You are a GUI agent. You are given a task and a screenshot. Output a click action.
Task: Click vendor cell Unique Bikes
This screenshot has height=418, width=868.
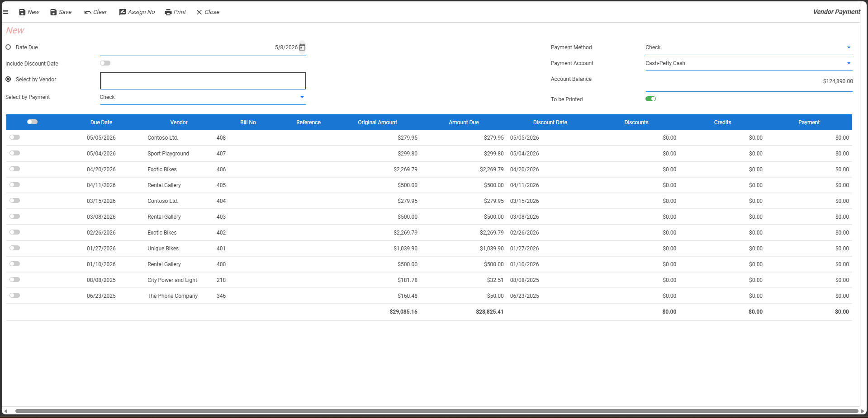click(163, 249)
